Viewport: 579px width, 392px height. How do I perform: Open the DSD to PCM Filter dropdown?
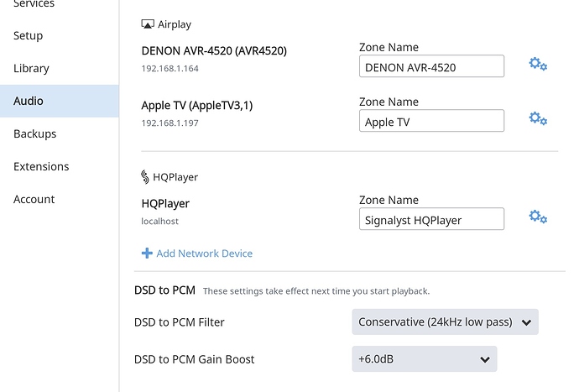[445, 321]
